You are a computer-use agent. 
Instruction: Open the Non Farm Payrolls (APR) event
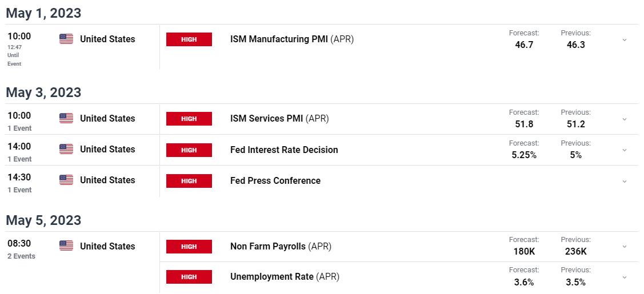pos(281,247)
